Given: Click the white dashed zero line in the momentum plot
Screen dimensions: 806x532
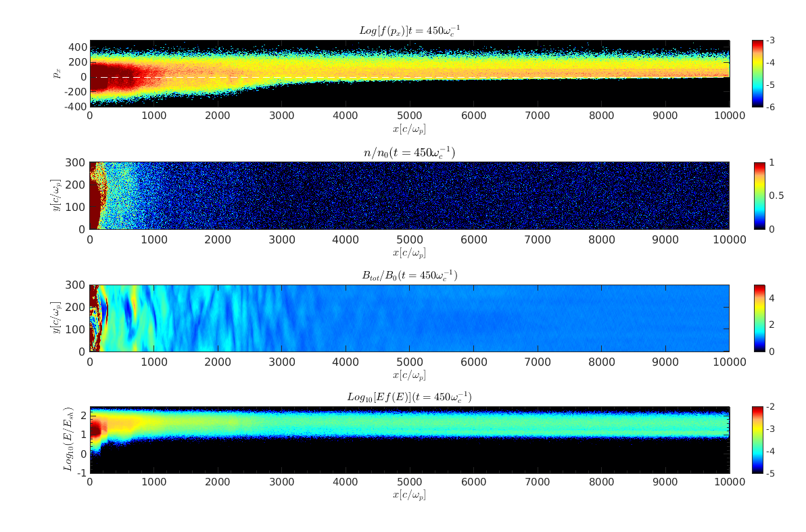Looking at the screenshot, I should pyautogui.click(x=410, y=77).
